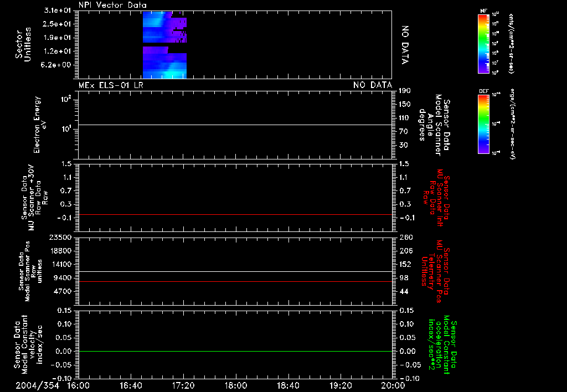Click 'MU Scanner +30V Raw Data' axis title

tap(34, 198)
